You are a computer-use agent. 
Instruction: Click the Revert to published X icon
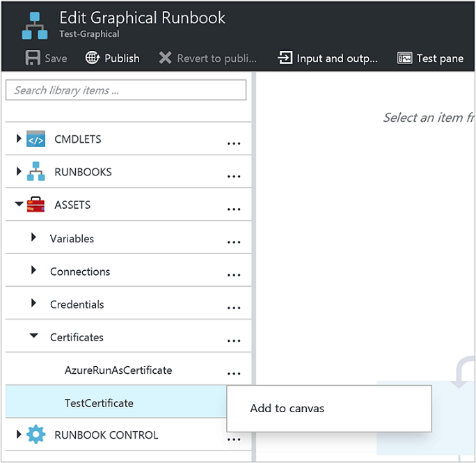coord(165,58)
